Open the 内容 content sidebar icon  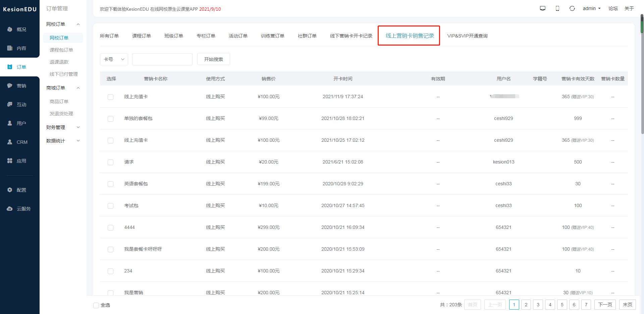point(10,48)
